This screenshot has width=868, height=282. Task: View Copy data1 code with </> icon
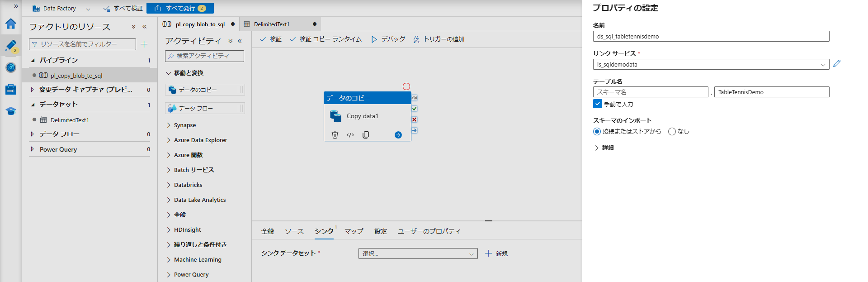pos(350,135)
